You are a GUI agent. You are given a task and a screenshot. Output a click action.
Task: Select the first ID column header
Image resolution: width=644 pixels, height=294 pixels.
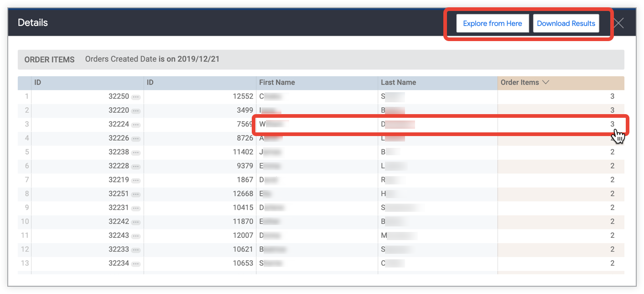pos(38,82)
